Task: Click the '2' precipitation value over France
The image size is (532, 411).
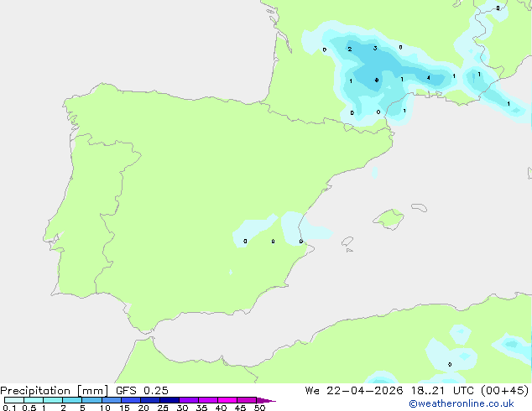Action: 349,49
